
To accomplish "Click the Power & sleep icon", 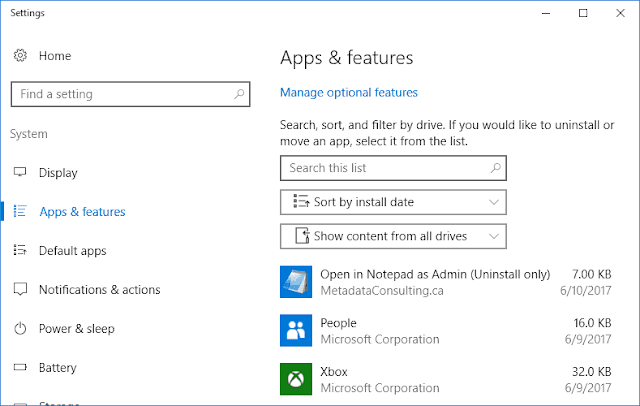I will click(20, 329).
